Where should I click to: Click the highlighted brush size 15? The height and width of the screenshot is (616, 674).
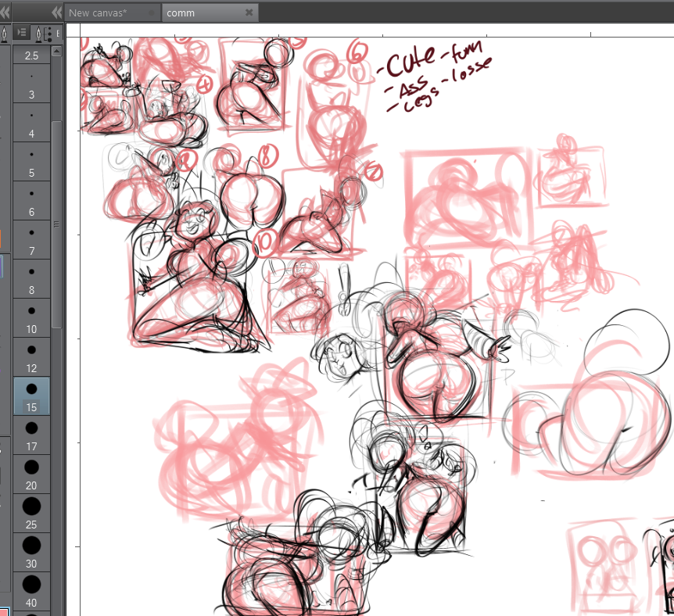pos(31,397)
